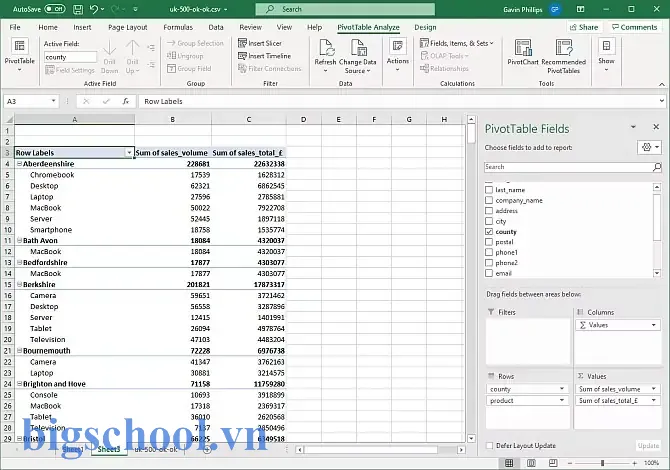Select all cells corner button
The width and height of the screenshot is (670, 470).
pyautogui.click(x=8, y=120)
